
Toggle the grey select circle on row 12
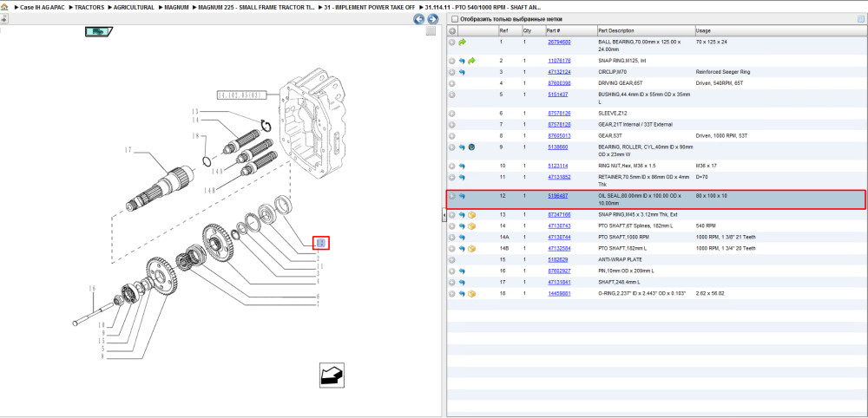(x=452, y=196)
